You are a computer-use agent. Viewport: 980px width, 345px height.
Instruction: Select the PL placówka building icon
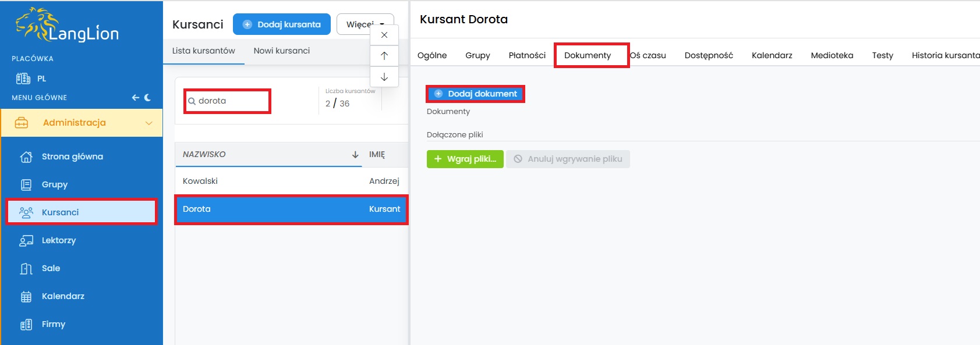pyautogui.click(x=23, y=79)
